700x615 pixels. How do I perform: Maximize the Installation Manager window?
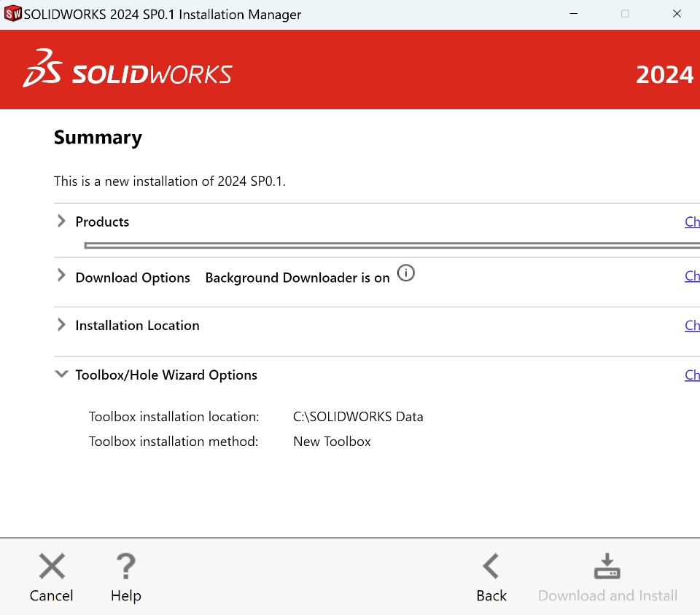click(x=625, y=14)
